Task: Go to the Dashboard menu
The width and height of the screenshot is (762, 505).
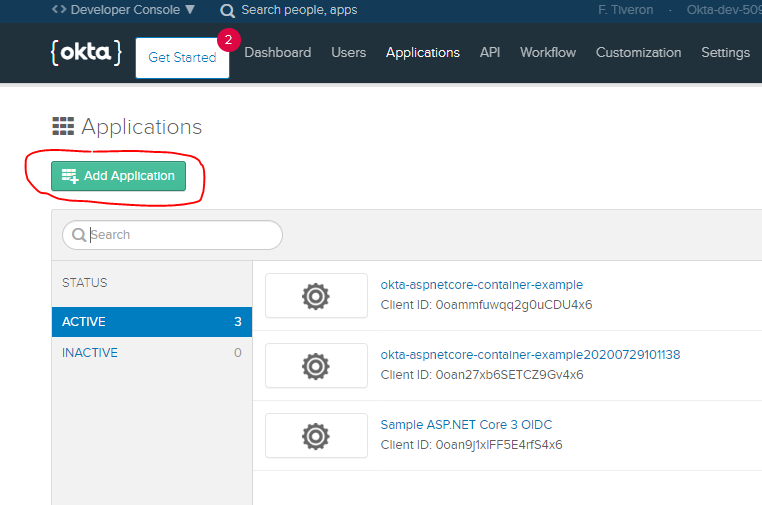Action: pos(277,52)
